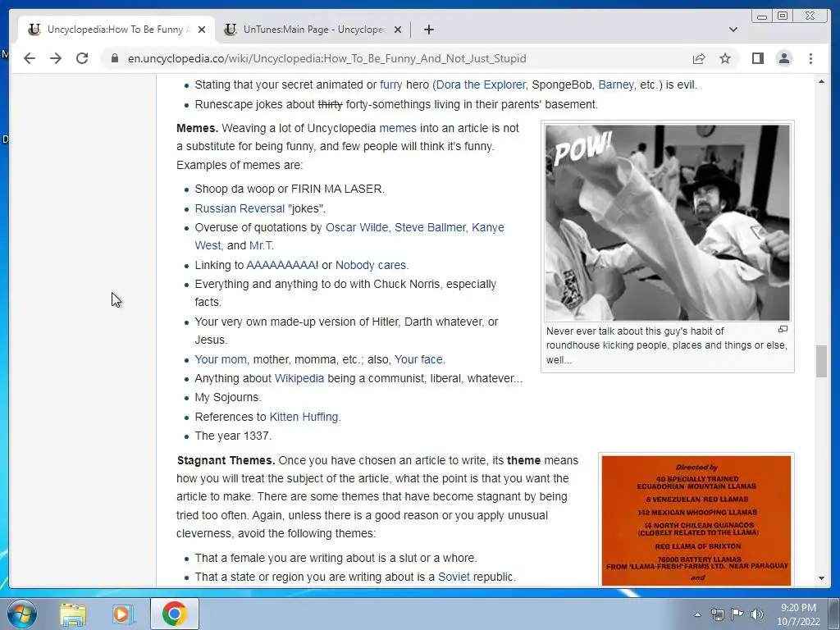Launch Windows Media Player from taskbar
The image size is (840, 630).
[122, 614]
